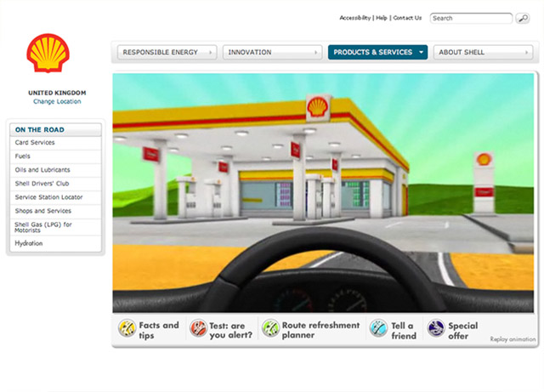
Task: Open Oils and Lubricants section
Action: 42,170
